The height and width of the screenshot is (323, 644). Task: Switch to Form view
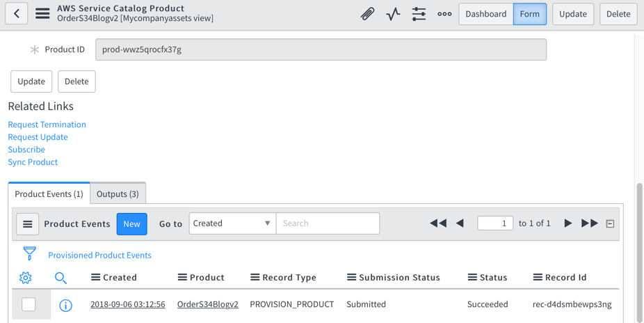point(530,14)
